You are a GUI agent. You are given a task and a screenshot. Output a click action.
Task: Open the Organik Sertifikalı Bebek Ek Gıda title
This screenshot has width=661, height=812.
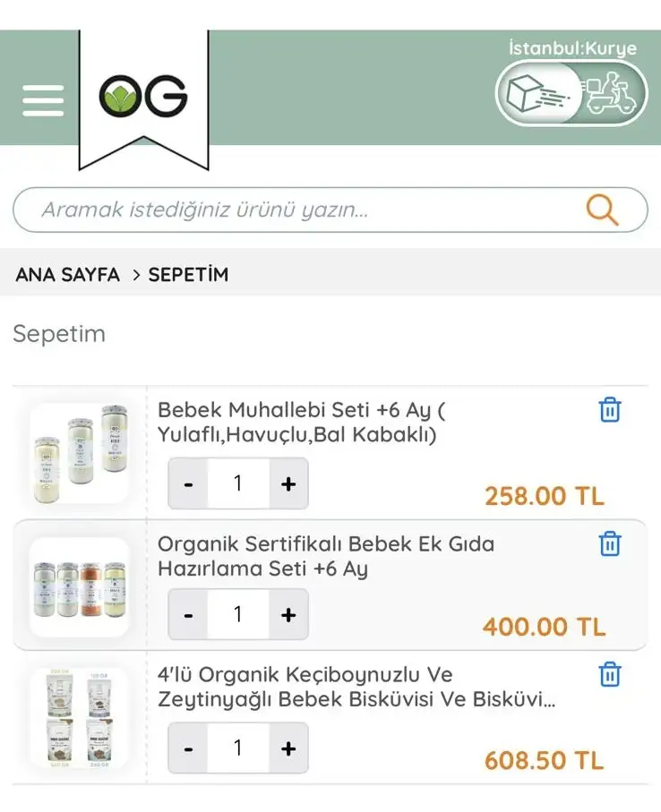tap(326, 556)
